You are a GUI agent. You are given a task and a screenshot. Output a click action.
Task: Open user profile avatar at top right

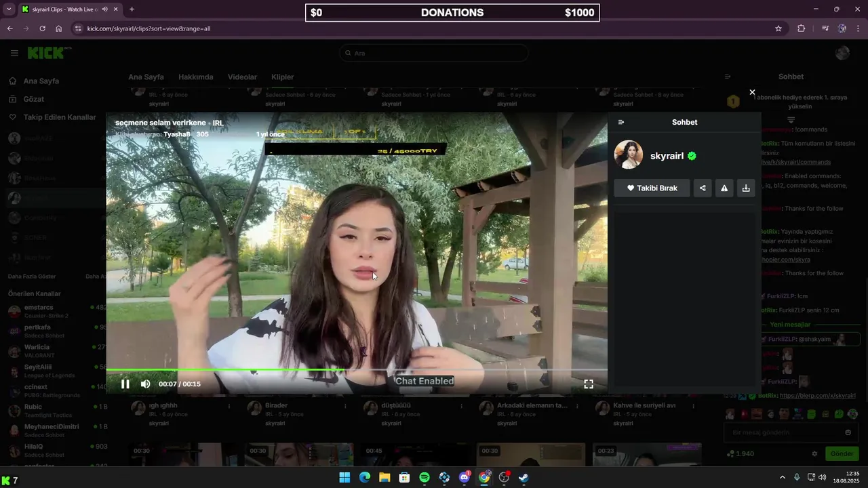(x=843, y=53)
